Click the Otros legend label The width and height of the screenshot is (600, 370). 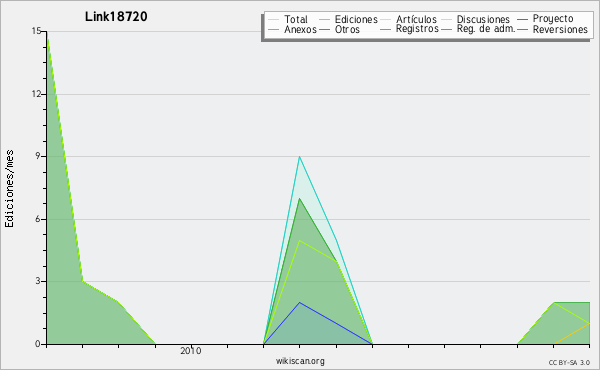[x=347, y=29]
